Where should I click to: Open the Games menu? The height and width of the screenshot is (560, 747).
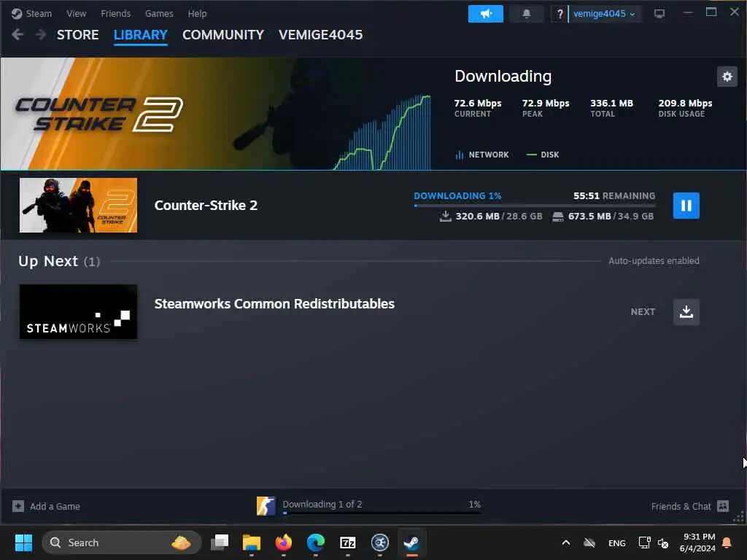(x=159, y=13)
